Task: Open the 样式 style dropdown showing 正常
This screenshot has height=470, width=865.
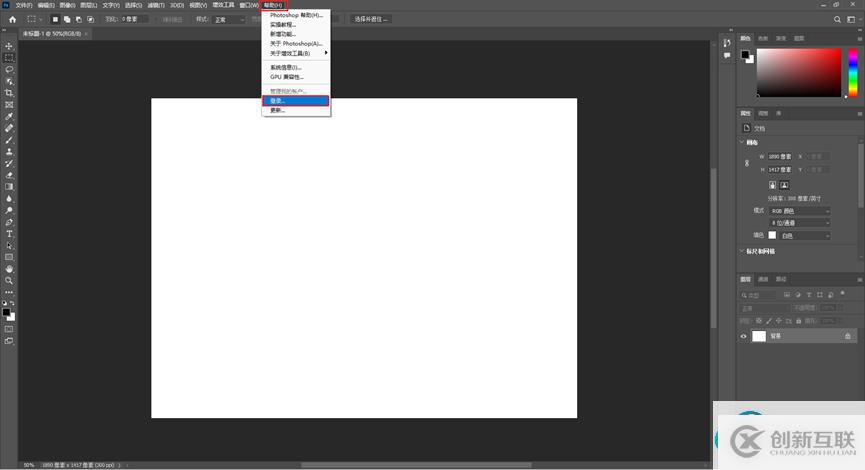Action: pyautogui.click(x=229, y=19)
